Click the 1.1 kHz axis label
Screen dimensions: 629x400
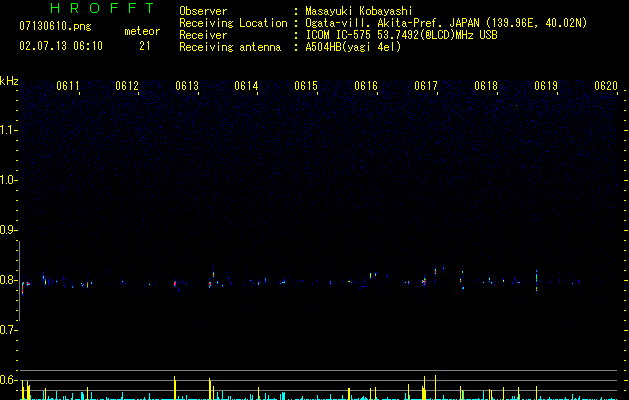[8, 130]
